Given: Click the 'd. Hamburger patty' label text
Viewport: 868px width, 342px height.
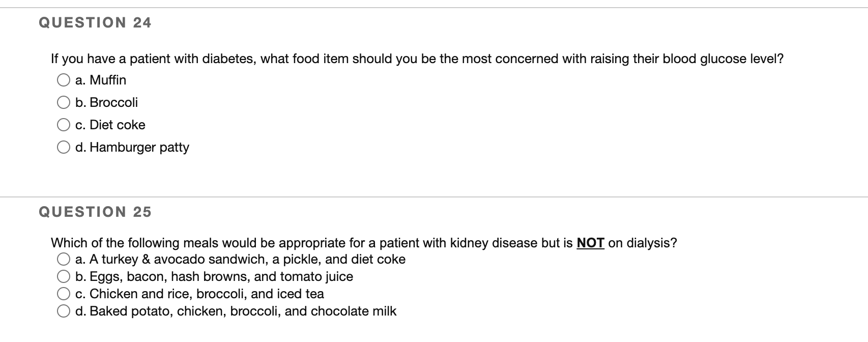Looking at the screenshot, I should click(x=132, y=148).
